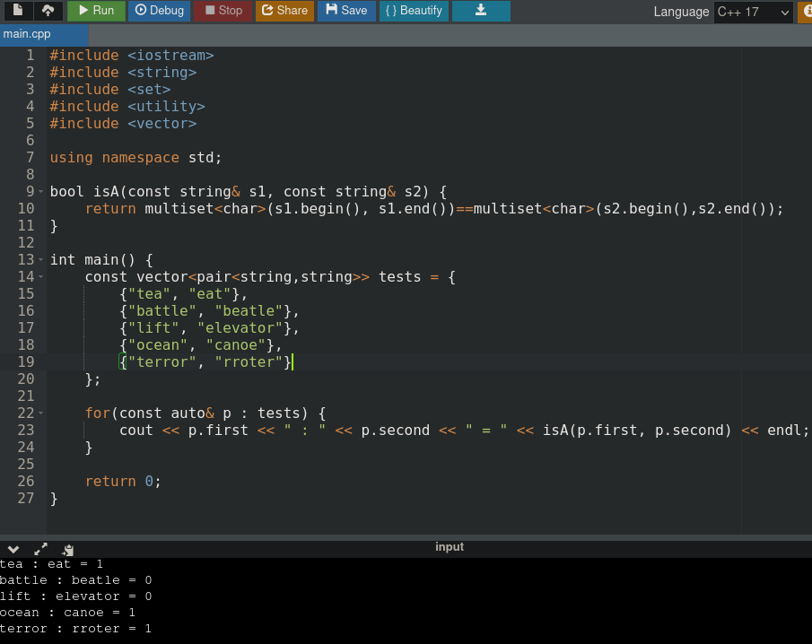The height and width of the screenshot is (644, 812).
Task: Click the for loop header line
Action: click(205, 413)
